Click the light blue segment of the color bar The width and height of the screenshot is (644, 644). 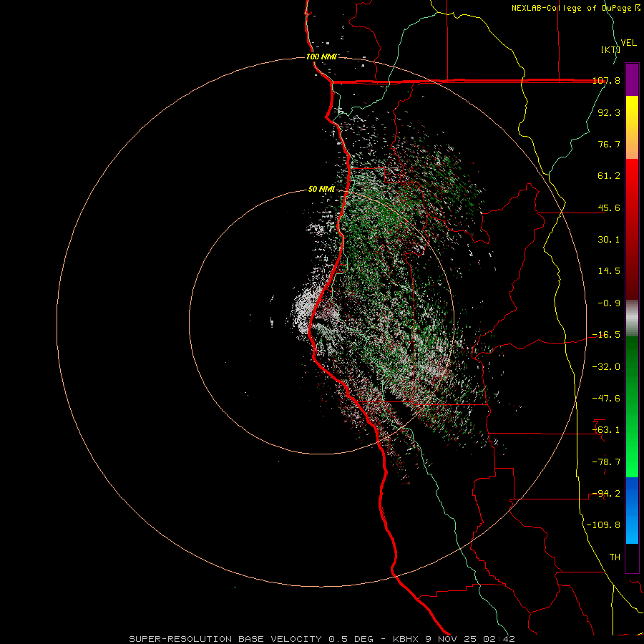pos(632,530)
